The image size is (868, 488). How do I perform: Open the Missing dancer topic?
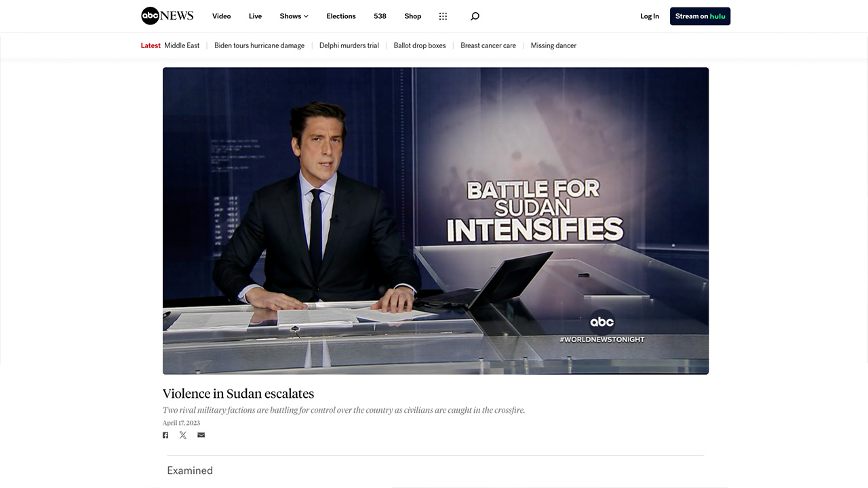point(553,45)
